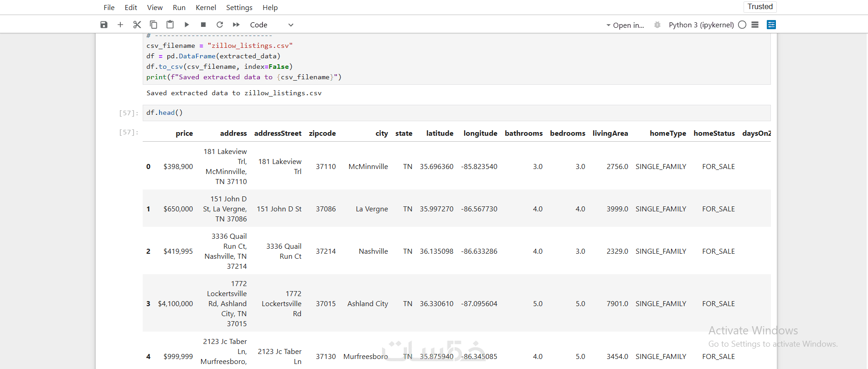Screen dimensions: 868x369
Task: Paste cell from the clipboard
Action: 170,25
